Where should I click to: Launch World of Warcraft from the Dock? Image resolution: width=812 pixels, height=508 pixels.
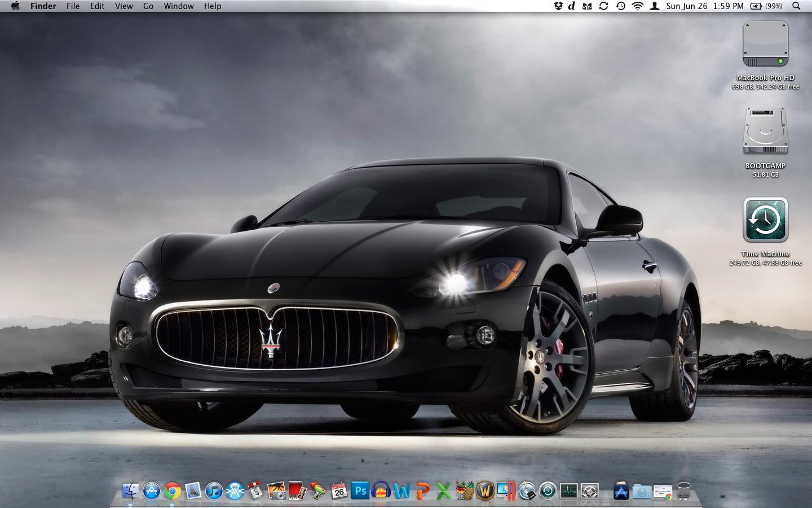[x=486, y=491]
